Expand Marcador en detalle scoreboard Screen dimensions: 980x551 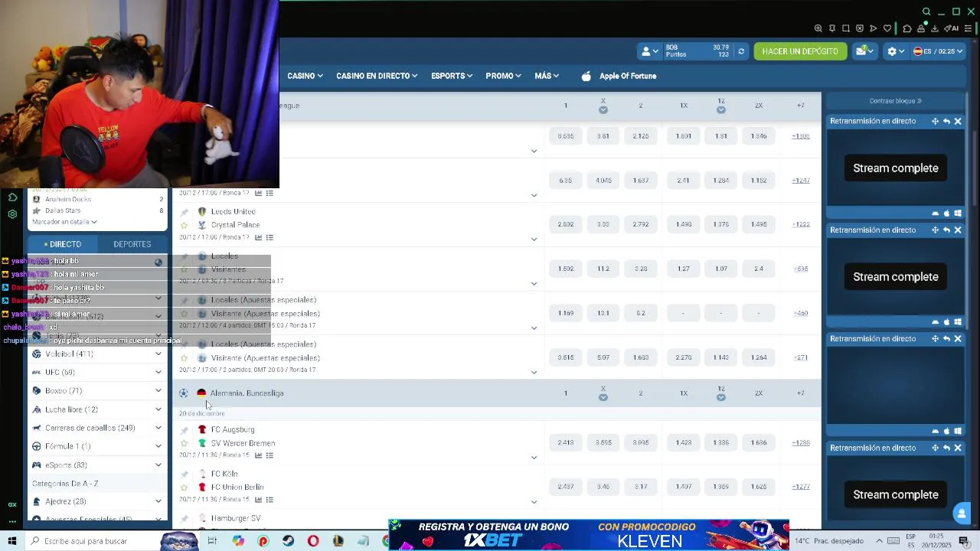point(65,222)
